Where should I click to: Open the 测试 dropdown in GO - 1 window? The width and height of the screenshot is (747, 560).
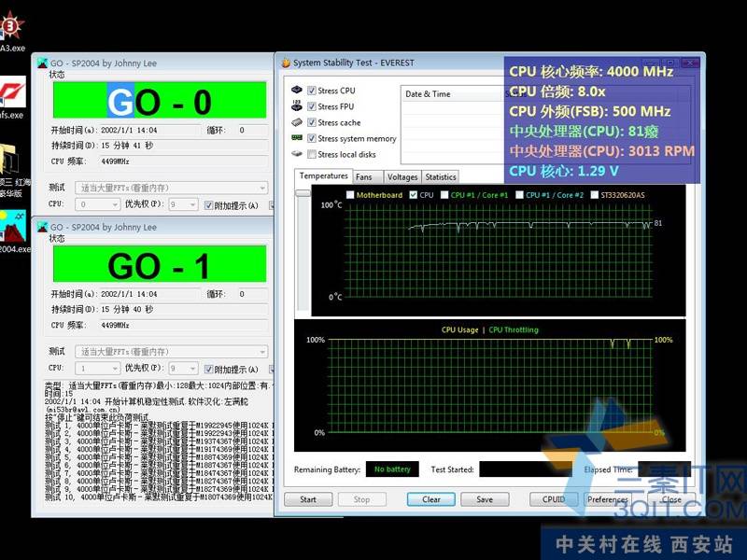[x=172, y=352]
